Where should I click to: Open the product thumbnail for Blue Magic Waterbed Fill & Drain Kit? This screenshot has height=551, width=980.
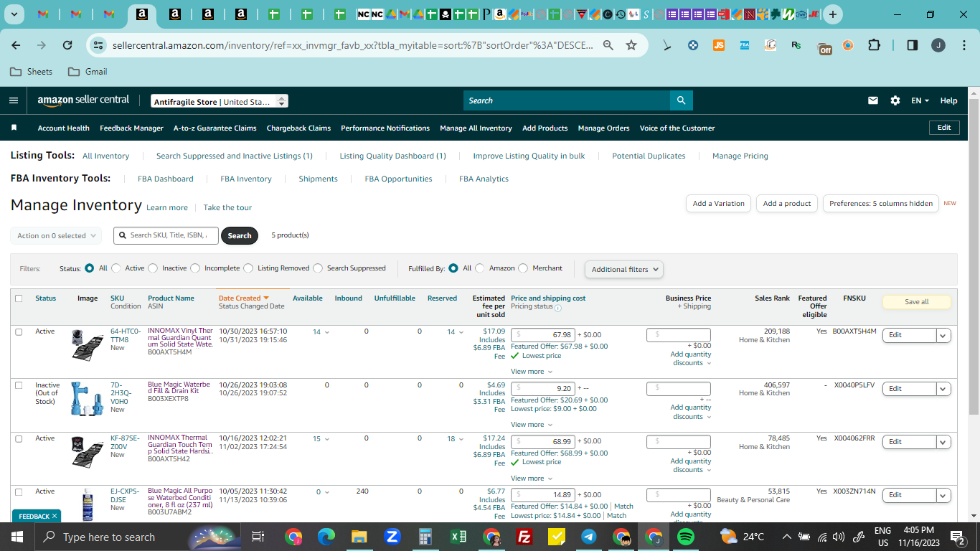click(87, 399)
